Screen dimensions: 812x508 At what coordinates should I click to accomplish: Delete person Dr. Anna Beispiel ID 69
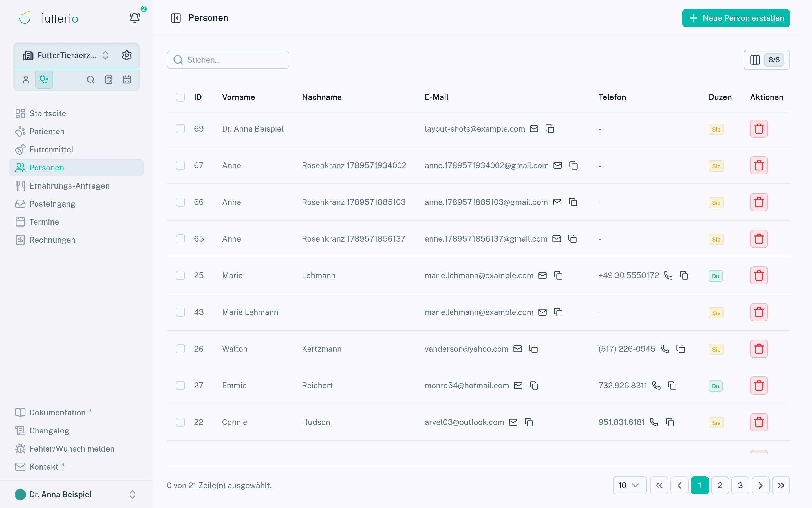pos(759,129)
